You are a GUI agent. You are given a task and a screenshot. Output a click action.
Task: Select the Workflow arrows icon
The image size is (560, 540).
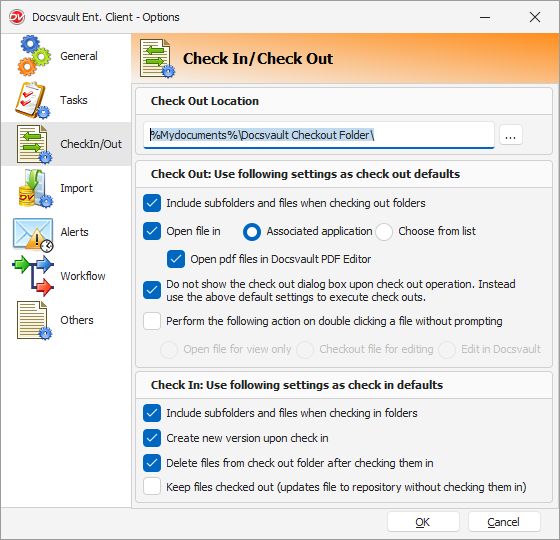click(x=33, y=276)
